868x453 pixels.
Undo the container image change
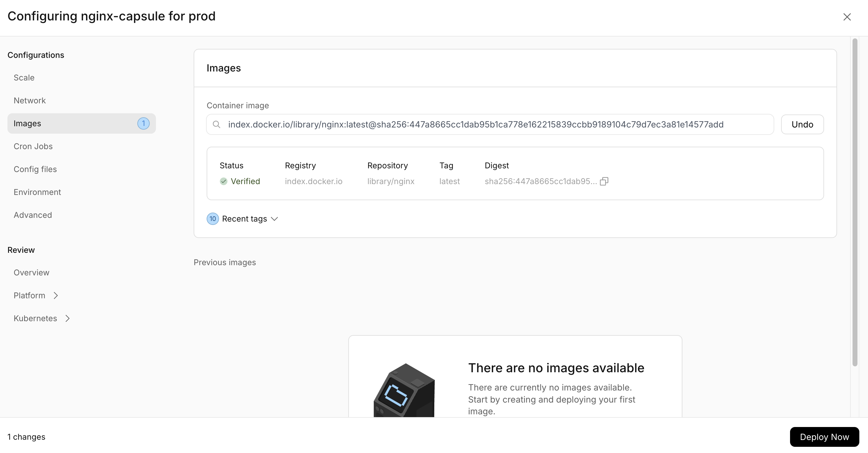(x=802, y=124)
